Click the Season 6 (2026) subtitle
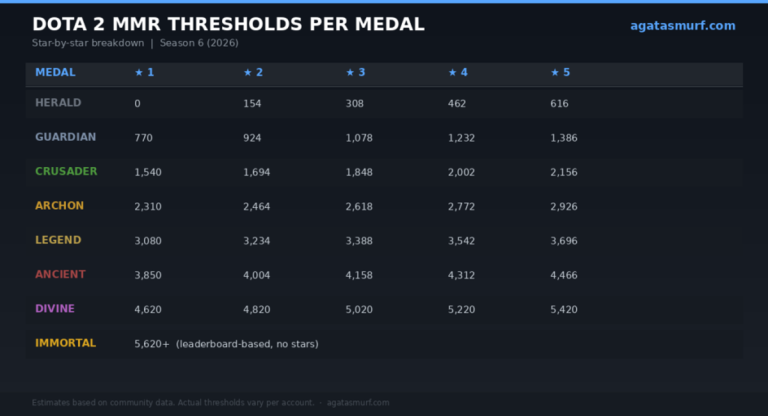768x416 pixels. [199, 43]
